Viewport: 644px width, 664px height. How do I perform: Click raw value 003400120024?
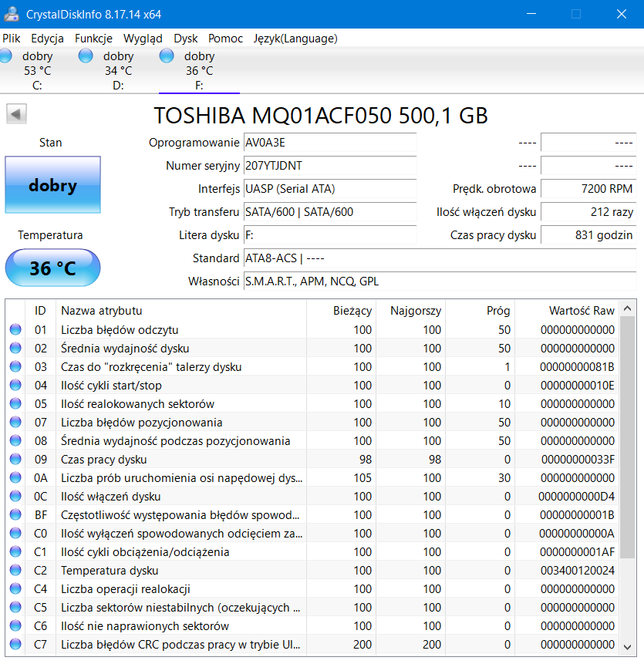[x=577, y=571]
